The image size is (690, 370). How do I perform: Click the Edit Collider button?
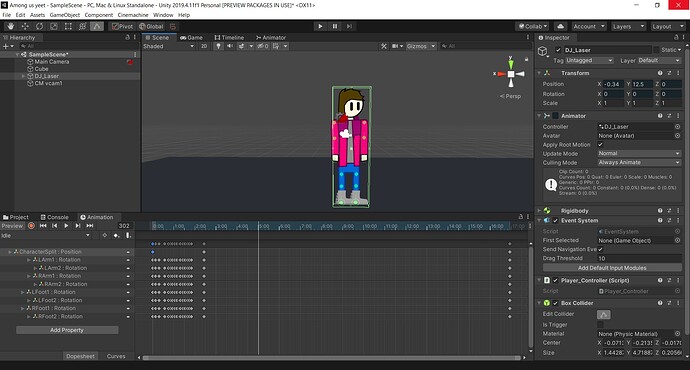pos(604,314)
